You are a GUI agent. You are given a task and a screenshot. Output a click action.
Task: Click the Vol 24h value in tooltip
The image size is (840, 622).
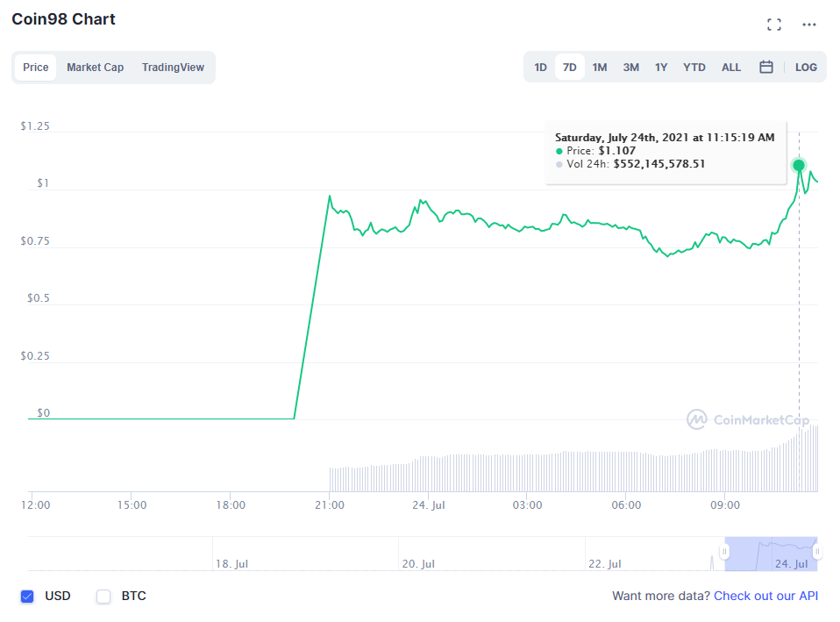(x=658, y=164)
